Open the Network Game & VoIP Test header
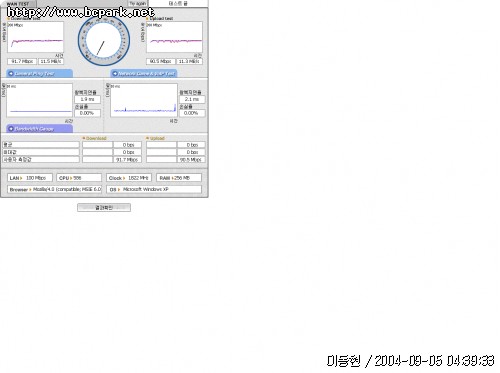Viewport: 500px width, 373px height. click(x=144, y=73)
